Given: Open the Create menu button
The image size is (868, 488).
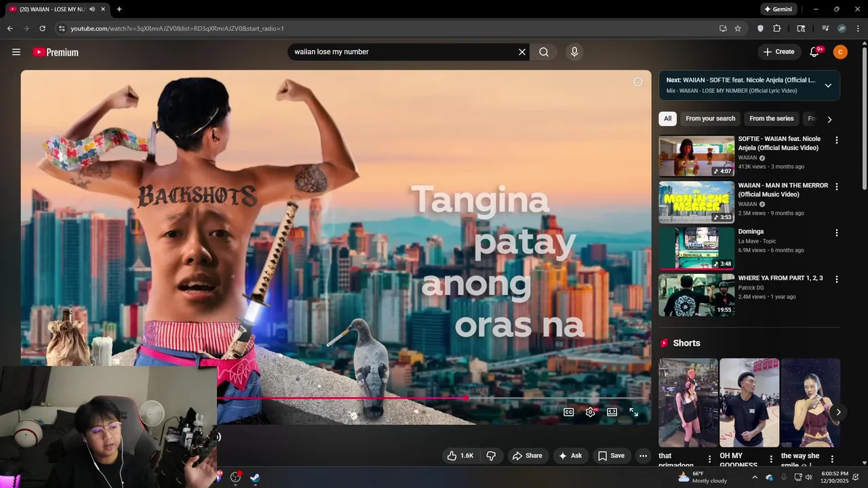Looking at the screenshot, I should (778, 52).
